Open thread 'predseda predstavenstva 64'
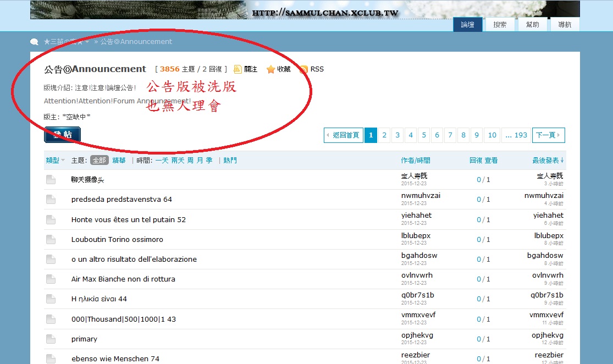 pyautogui.click(x=122, y=200)
